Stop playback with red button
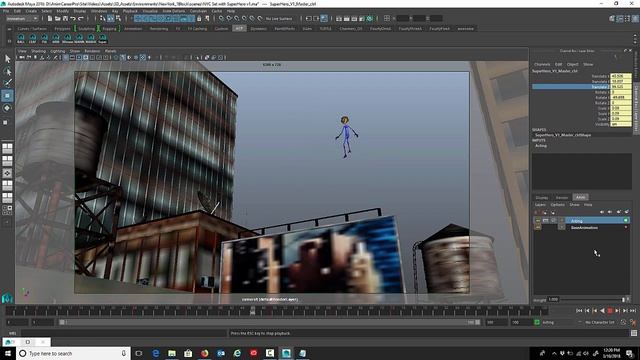Image resolution: width=640 pixels, height=360 pixels. coord(611,311)
